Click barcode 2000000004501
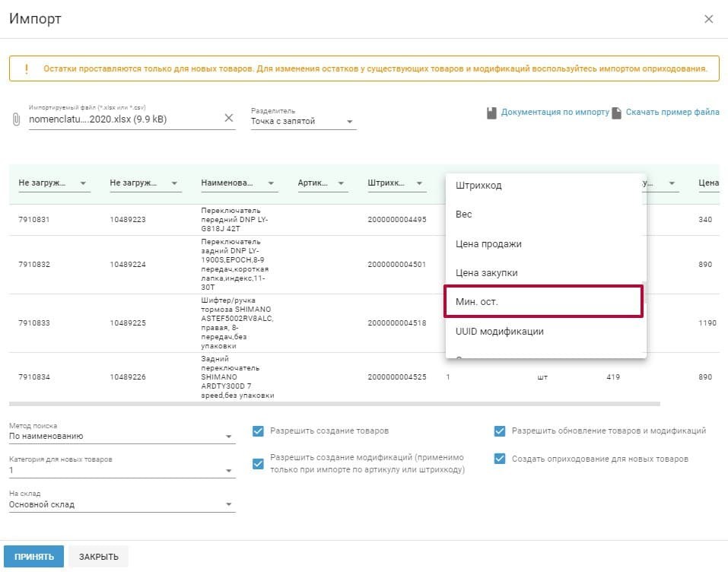The height and width of the screenshot is (572, 728). tap(397, 265)
